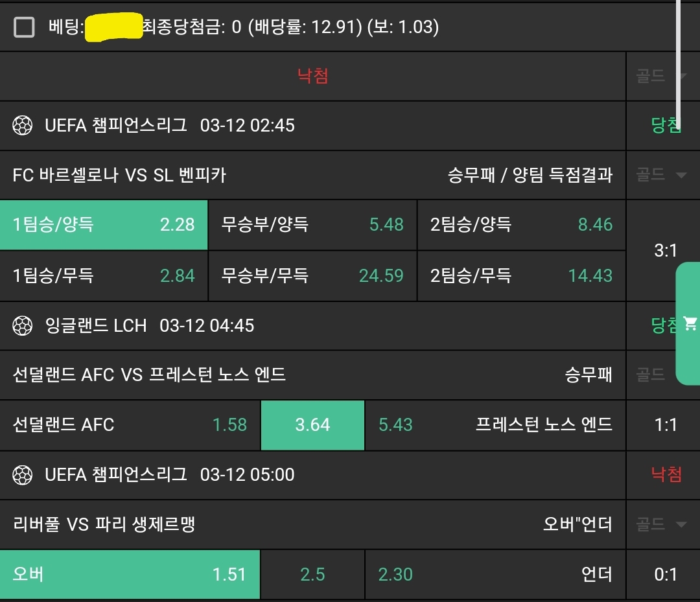This screenshot has width=700, height=602.
Task: Select the 3.64 draw odds
Action: click(312, 425)
